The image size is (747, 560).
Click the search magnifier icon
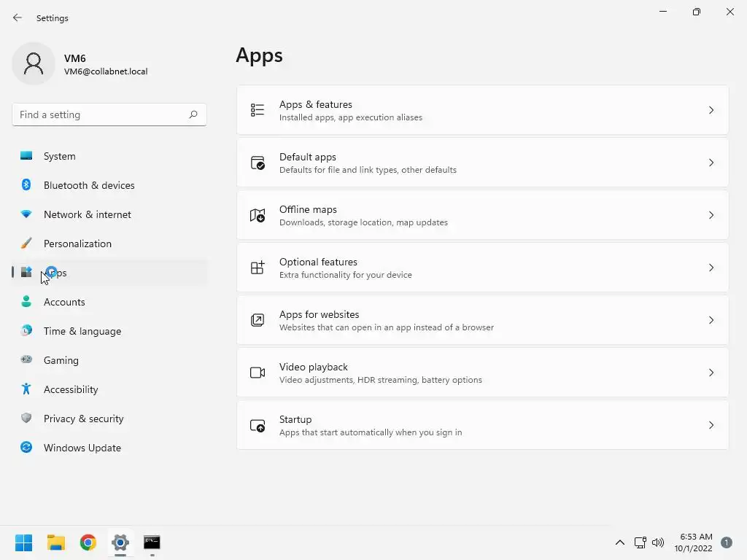pos(193,114)
